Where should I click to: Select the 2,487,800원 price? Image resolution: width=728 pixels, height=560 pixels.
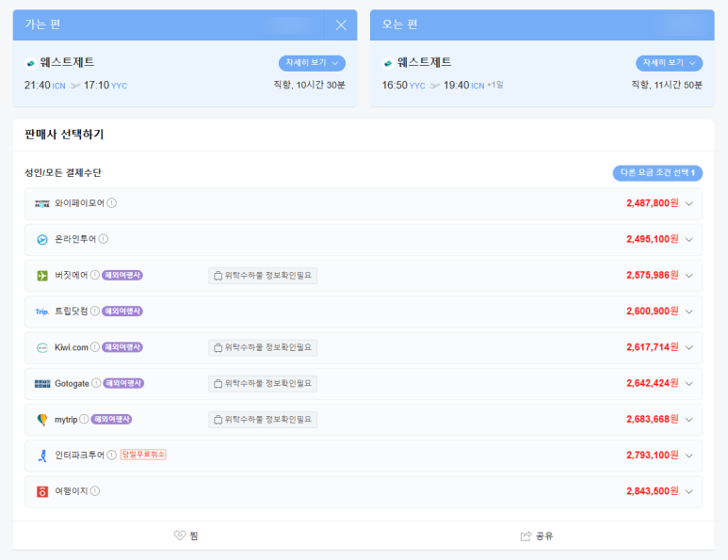click(x=653, y=202)
